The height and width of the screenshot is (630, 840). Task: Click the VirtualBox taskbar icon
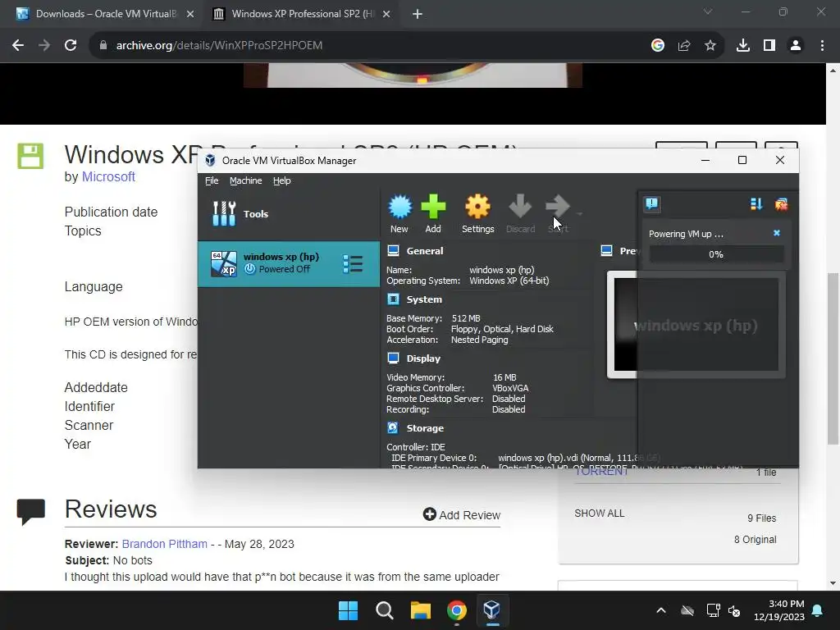tap(492, 610)
